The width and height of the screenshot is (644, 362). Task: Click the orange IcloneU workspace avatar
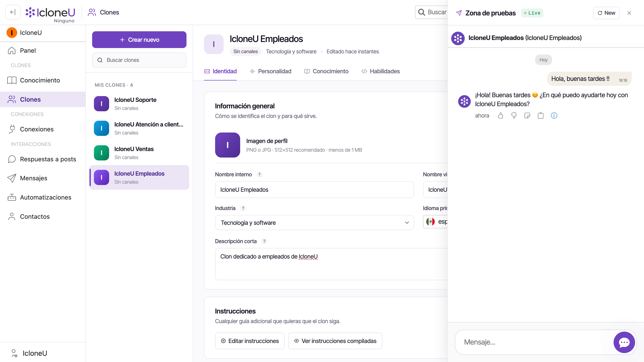[x=11, y=33]
